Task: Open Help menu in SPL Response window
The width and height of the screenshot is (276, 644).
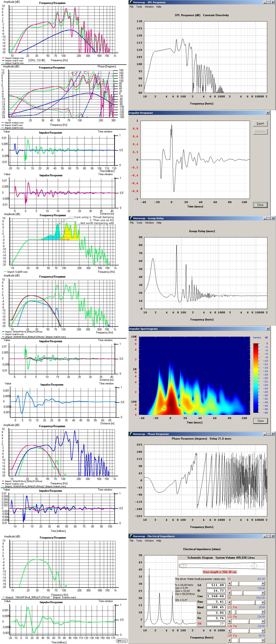Action: (159, 7)
